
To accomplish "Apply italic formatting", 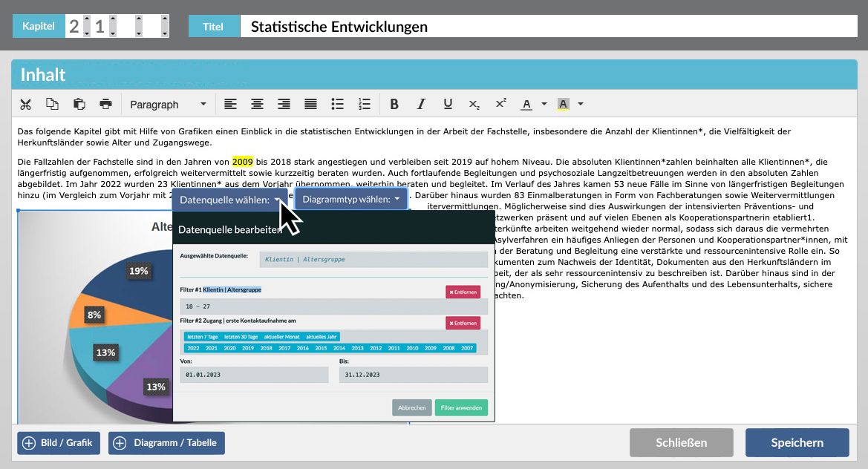I will point(421,105).
